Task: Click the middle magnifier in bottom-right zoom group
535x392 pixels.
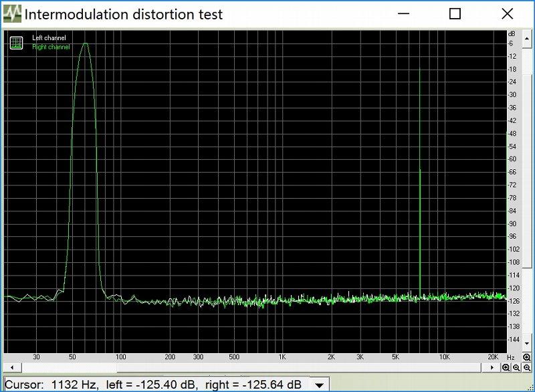Action: [x=517, y=367]
